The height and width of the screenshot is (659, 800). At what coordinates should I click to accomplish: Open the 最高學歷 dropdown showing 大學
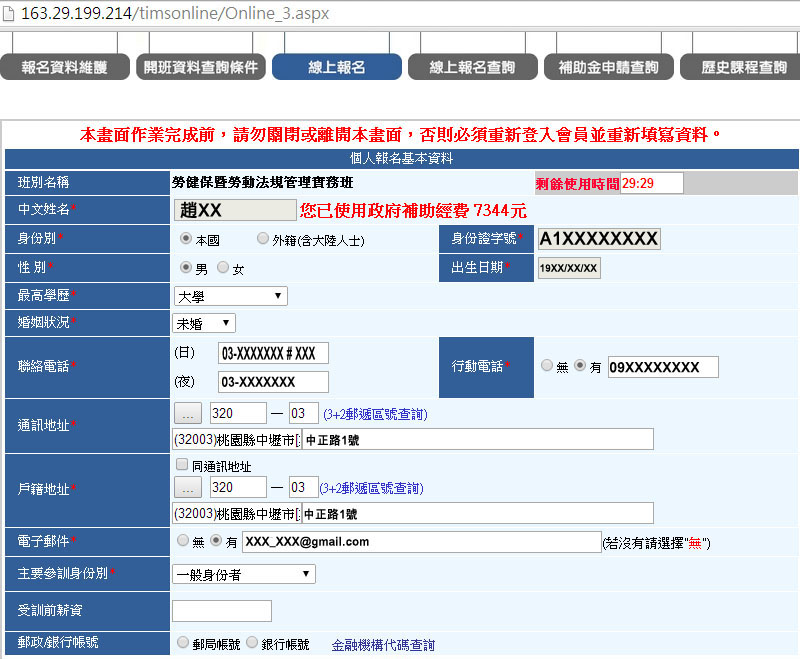231,296
